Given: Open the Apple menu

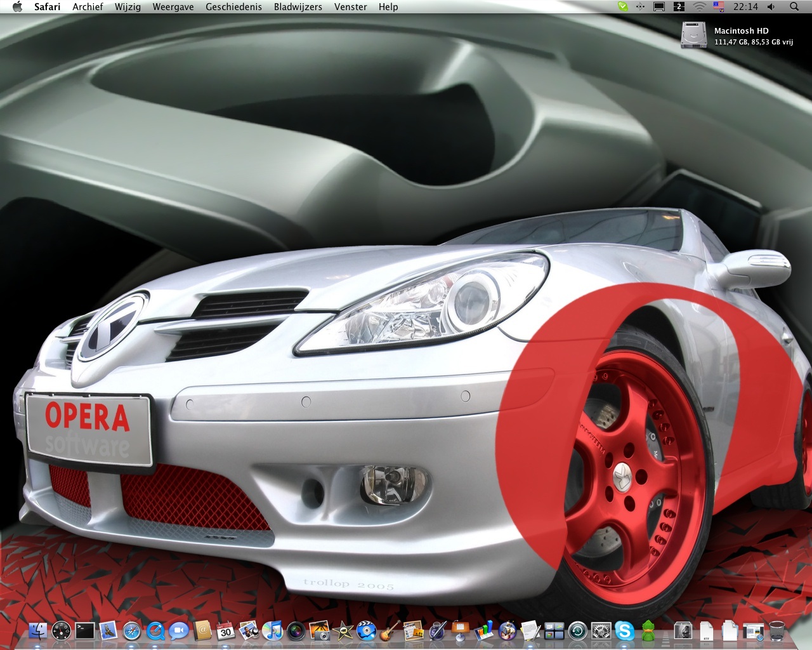Looking at the screenshot, I should 17,7.
